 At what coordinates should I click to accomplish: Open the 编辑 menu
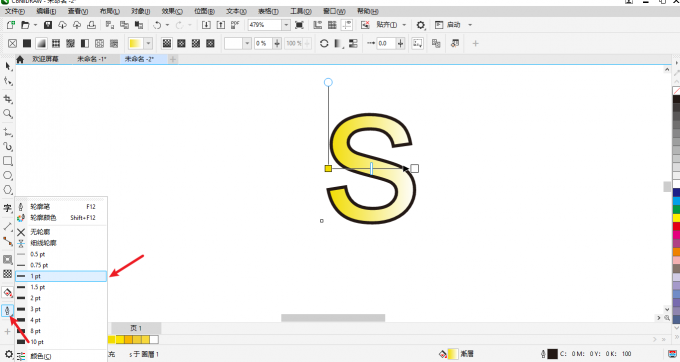click(x=46, y=11)
